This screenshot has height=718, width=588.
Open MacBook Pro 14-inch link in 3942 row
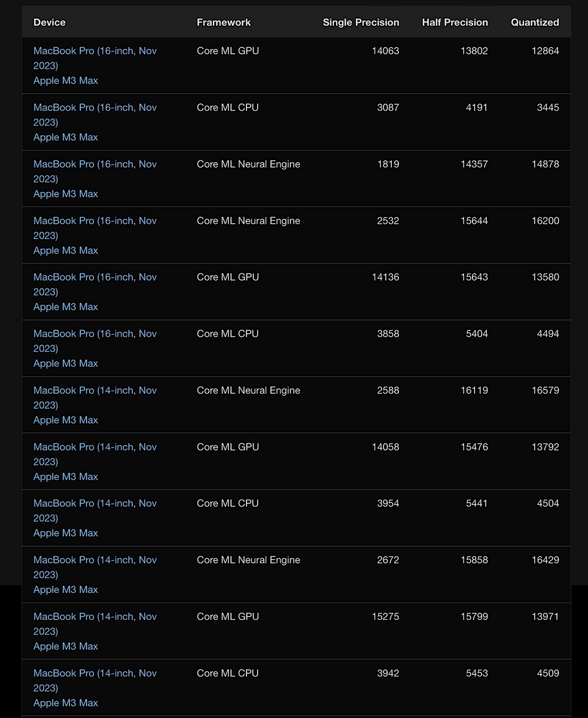point(95,680)
